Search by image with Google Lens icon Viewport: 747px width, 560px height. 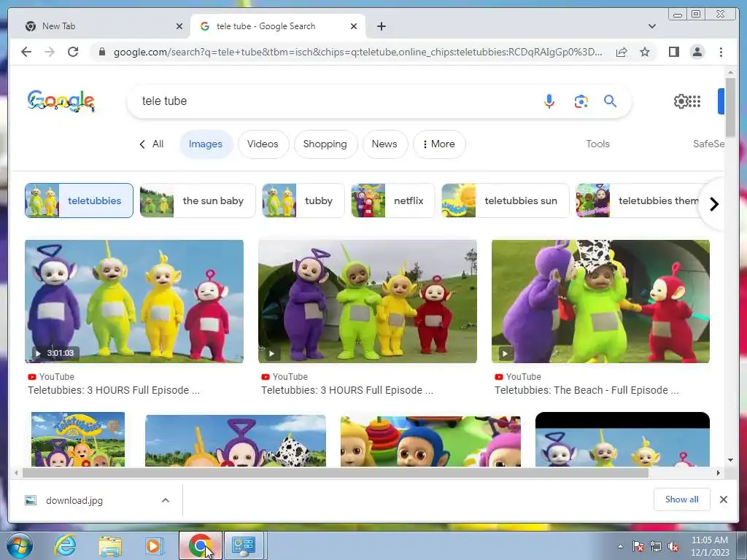(581, 101)
